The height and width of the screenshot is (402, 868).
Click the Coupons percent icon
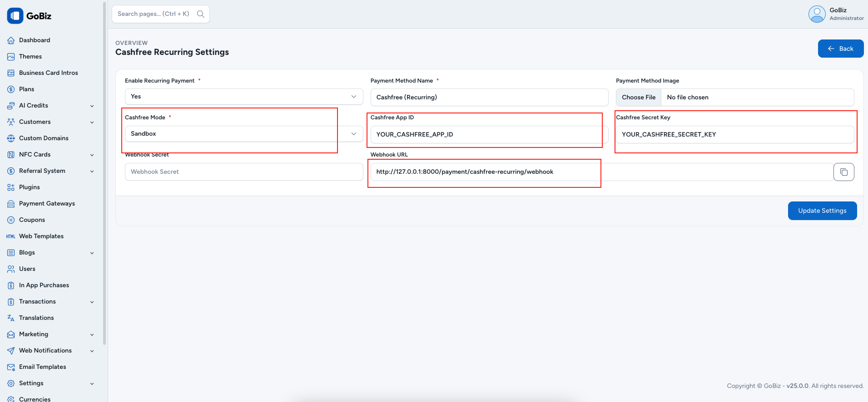(11, 220)
